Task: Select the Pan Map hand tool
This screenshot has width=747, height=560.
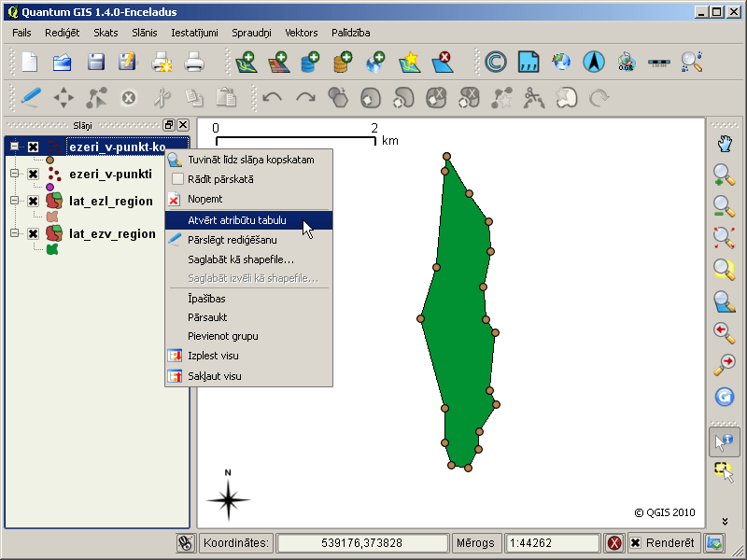Action: 725,144
